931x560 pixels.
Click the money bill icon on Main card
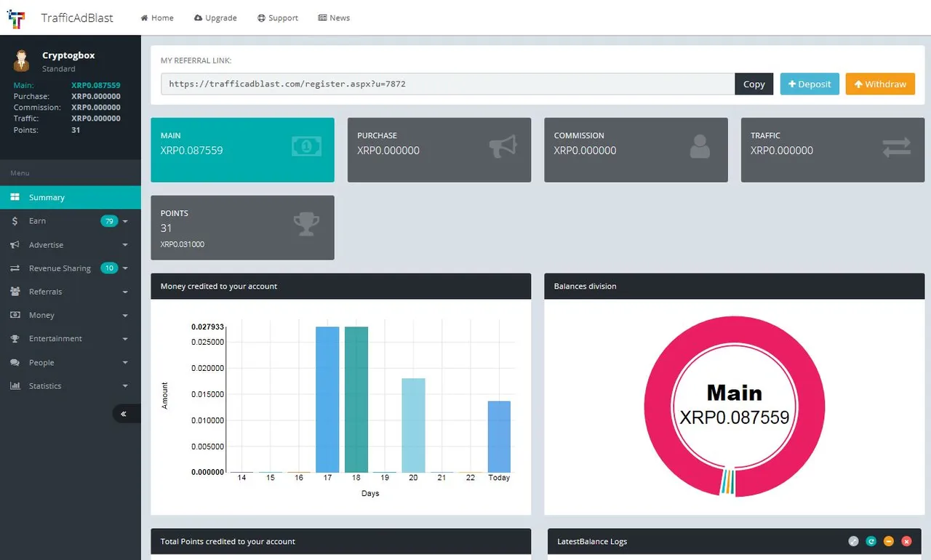tap(306, 147)
